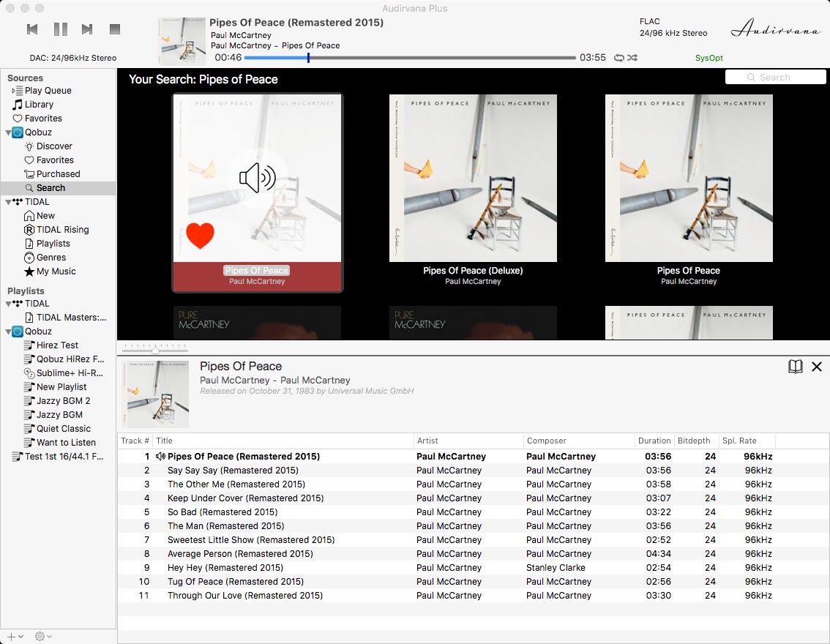
Task: Click composer Stanley Clarke
Action: [x=556, y=568]
